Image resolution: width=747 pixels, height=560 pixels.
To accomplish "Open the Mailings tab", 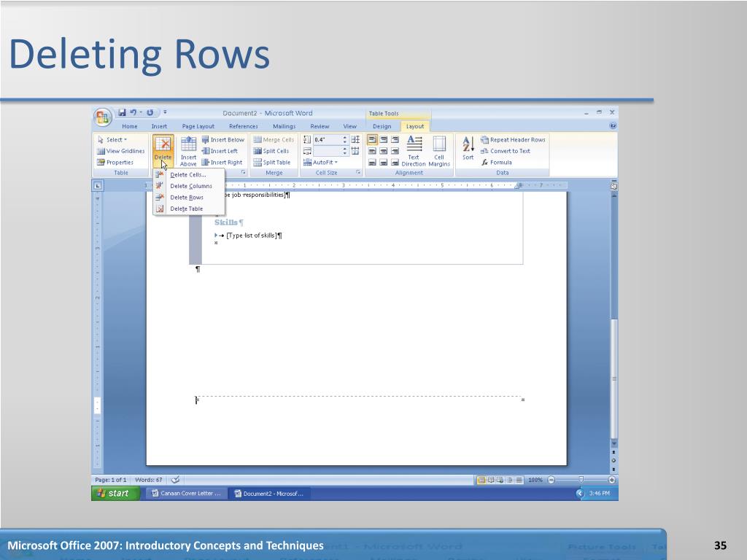I will (285, 126).
